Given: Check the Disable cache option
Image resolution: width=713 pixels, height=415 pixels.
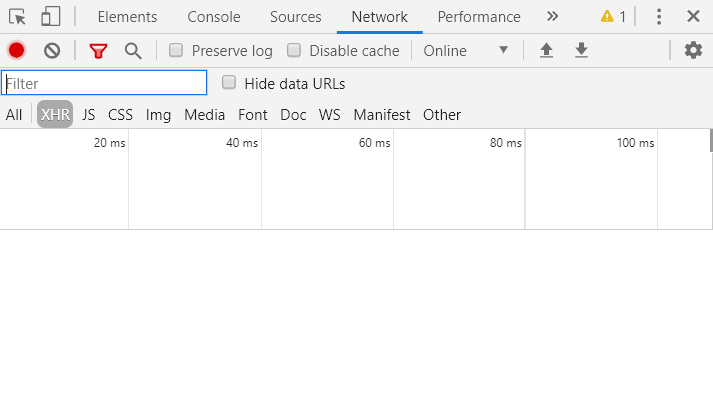Looking at the screenshot, I should 294,50.
